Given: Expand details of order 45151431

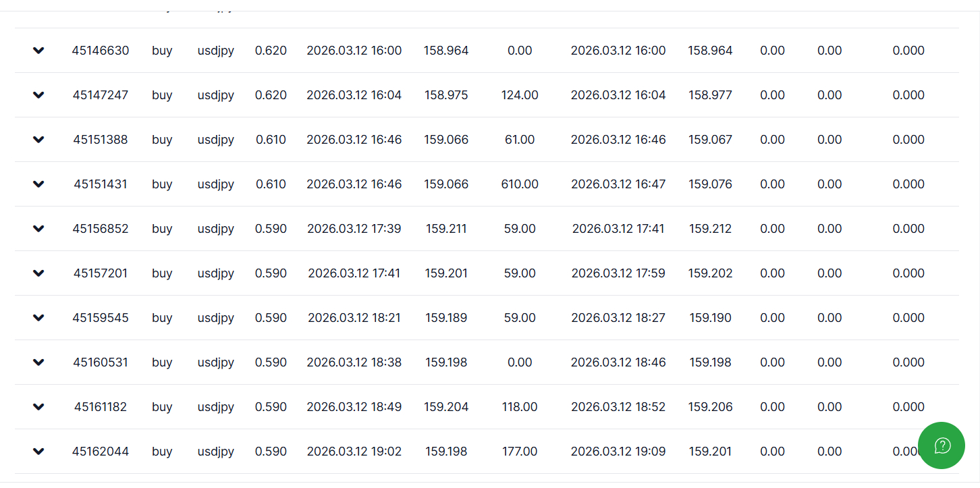Looking at the screenshot, I should [x=38, y=184].
